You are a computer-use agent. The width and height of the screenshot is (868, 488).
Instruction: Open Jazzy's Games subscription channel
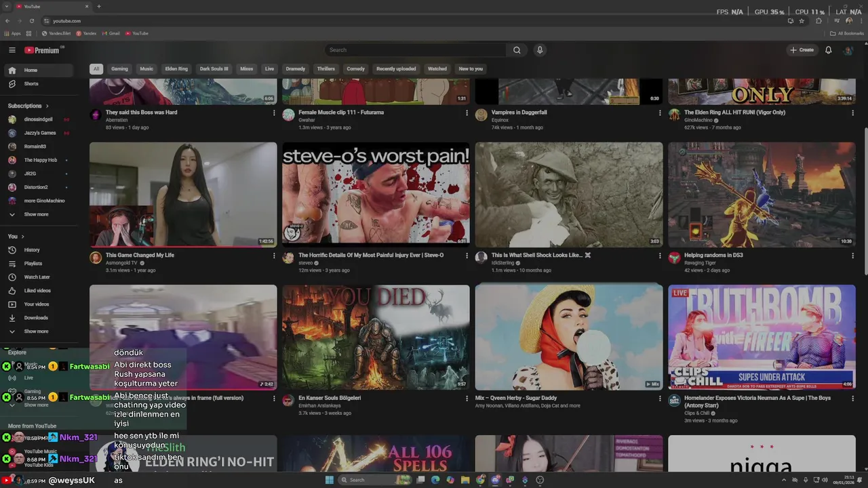tap(39, 133)
